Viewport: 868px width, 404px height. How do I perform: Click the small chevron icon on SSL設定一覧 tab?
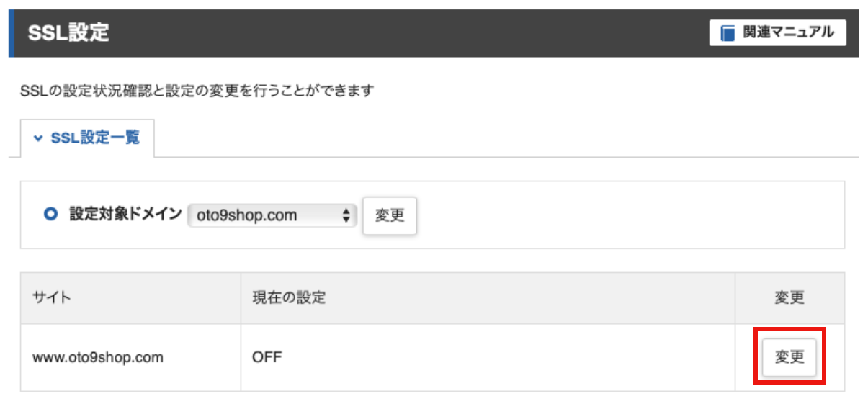coord(38,138)
